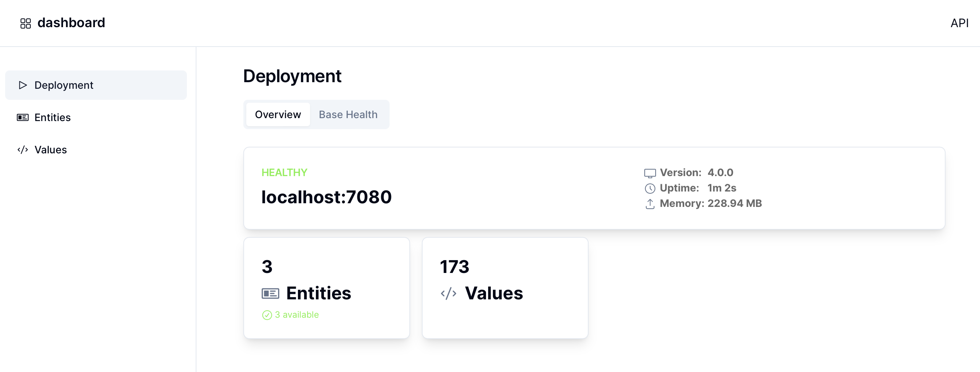Select the Overview tab
The width and height of the screenshot is (980, 372).
pyautogui.click(x=278, y=114)
